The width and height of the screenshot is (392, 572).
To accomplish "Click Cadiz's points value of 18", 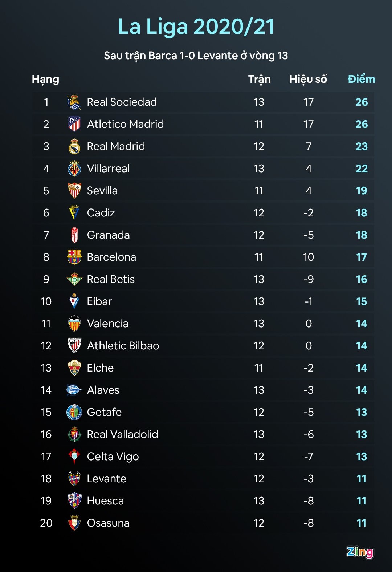I will pyautogui.click(x=362, y=213).
